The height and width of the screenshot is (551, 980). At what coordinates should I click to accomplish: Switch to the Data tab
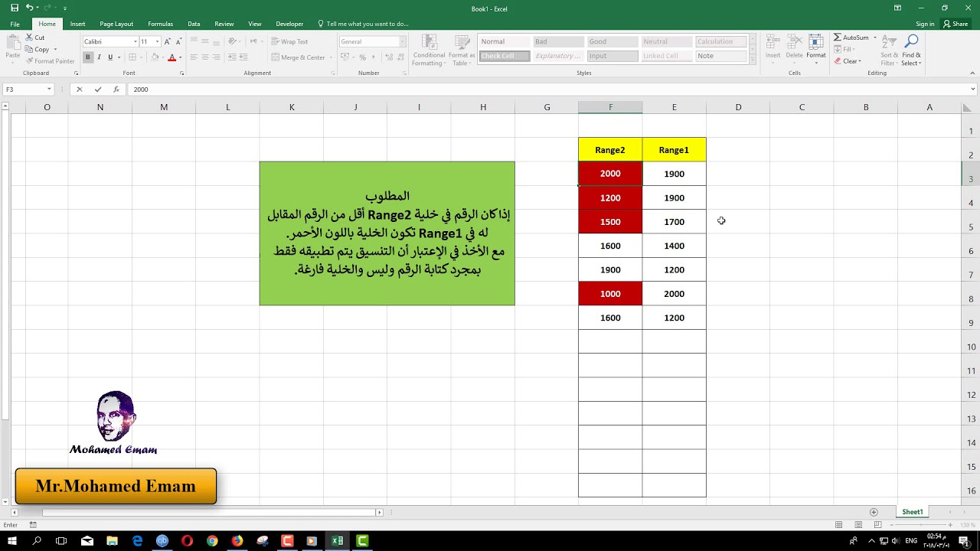click(194, 24)
